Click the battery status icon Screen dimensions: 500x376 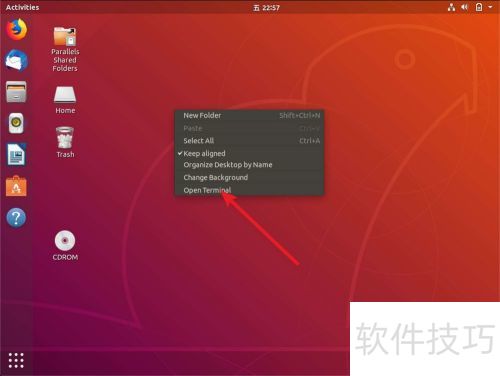(479, 7)
